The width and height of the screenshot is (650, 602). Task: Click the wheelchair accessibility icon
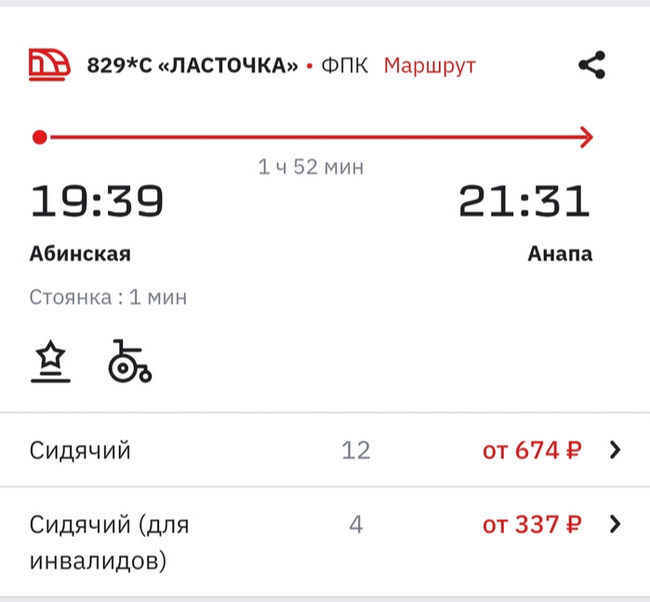click(x=129, y=362)
